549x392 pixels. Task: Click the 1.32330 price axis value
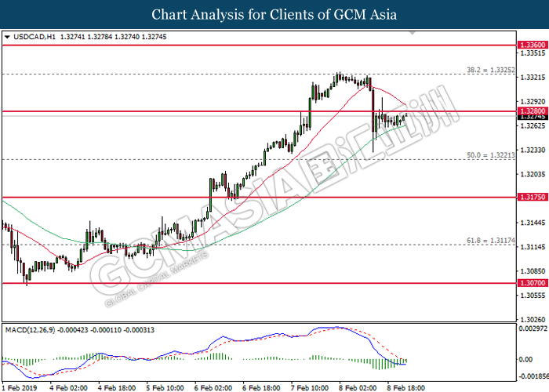click(x=533, y=151)
